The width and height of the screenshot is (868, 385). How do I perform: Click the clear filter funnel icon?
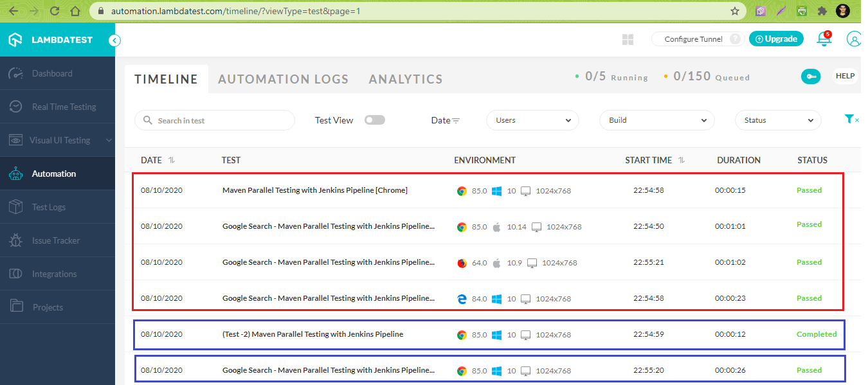[851, 120]
